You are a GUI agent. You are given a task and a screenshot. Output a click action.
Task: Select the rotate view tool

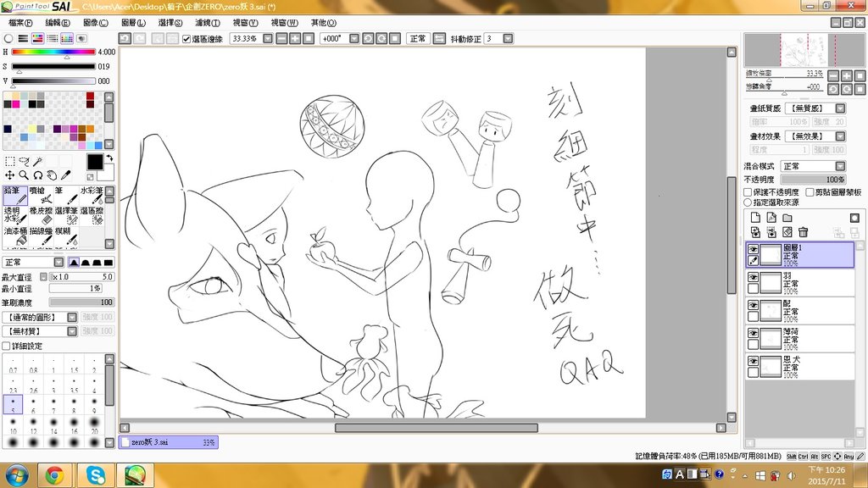(x=37, y=175)
